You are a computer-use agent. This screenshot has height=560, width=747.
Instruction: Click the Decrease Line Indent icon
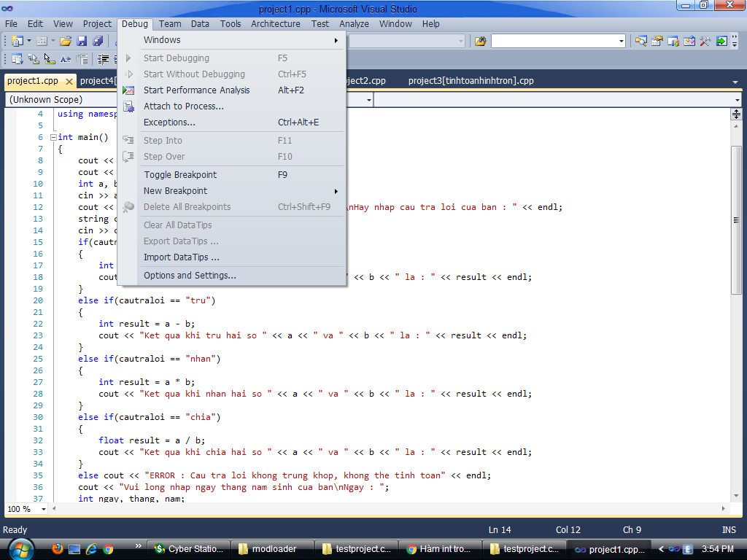coord(103,59)
